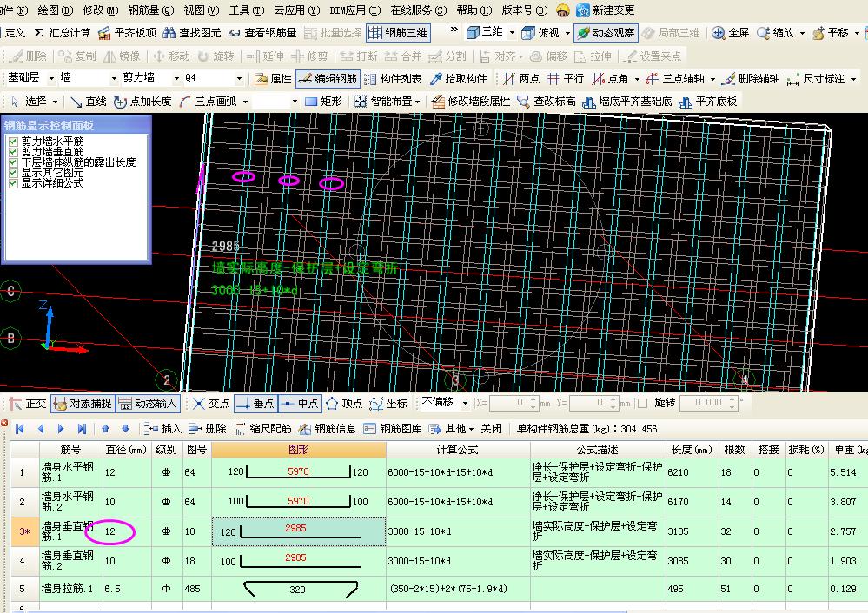Click 删除 row button in rebar toolbar
This screenshot has height=613, width=868.
point(207,428)
